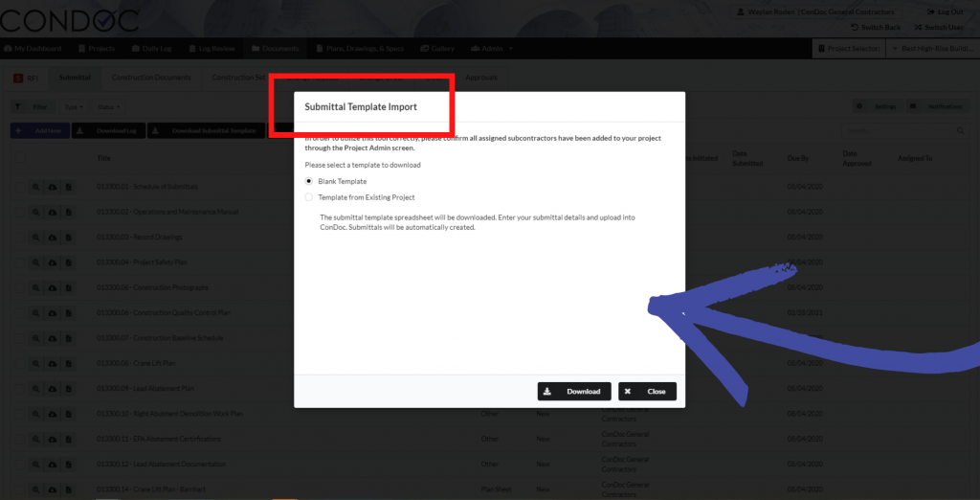Open the Status filter dropdown
The height and width of the screenshot is (500, 980).
(x=108, y=107)
